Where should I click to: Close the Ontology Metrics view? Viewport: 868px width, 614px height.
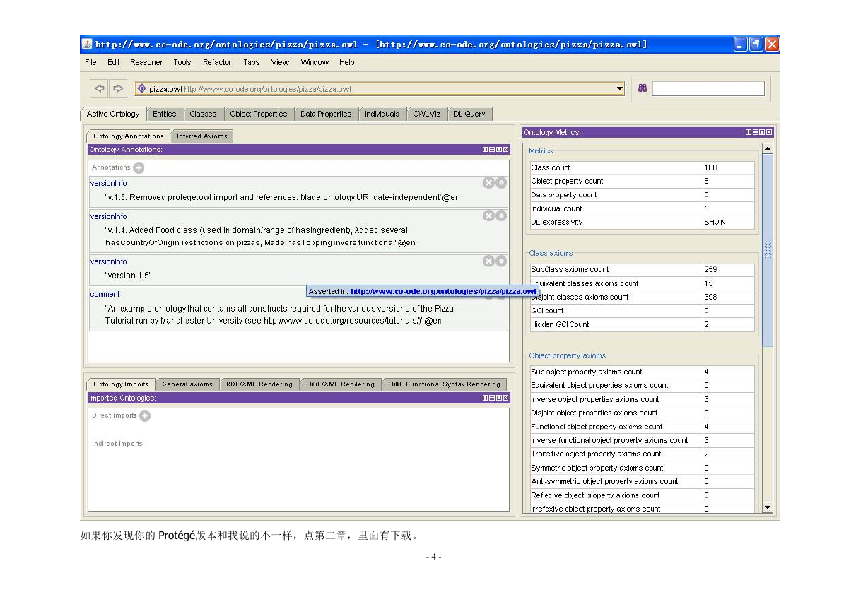pyautogui.click(x=769, y=132)
